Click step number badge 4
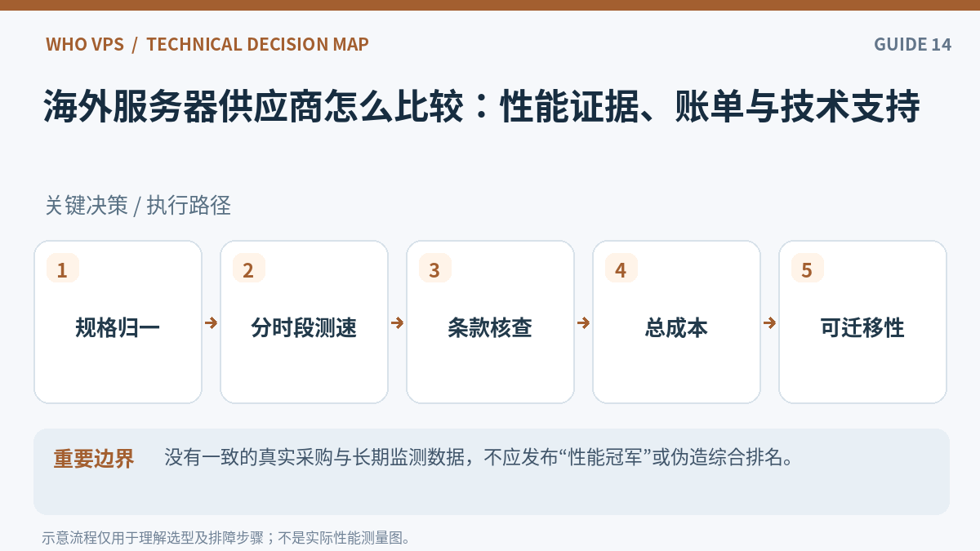980x551 pixels. (x=621, y=269)
